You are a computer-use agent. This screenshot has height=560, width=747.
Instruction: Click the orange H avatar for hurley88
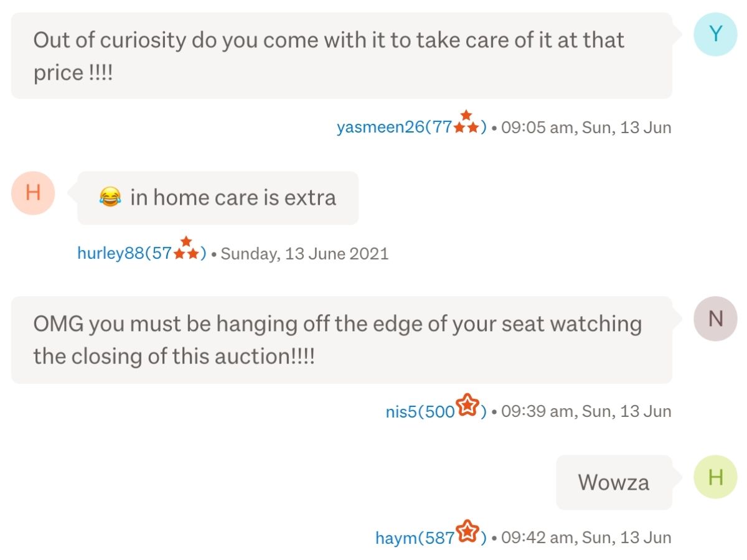tap(34, 193)
